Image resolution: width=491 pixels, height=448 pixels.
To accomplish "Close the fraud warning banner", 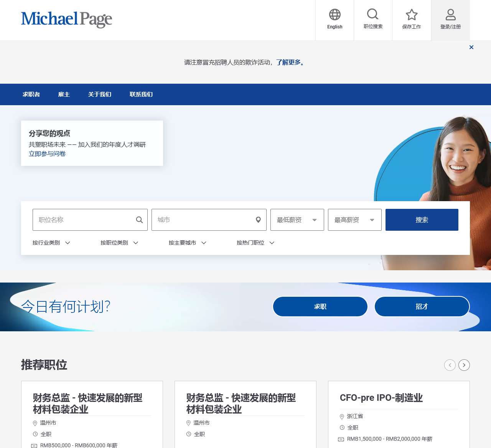I will coord(471,47).
